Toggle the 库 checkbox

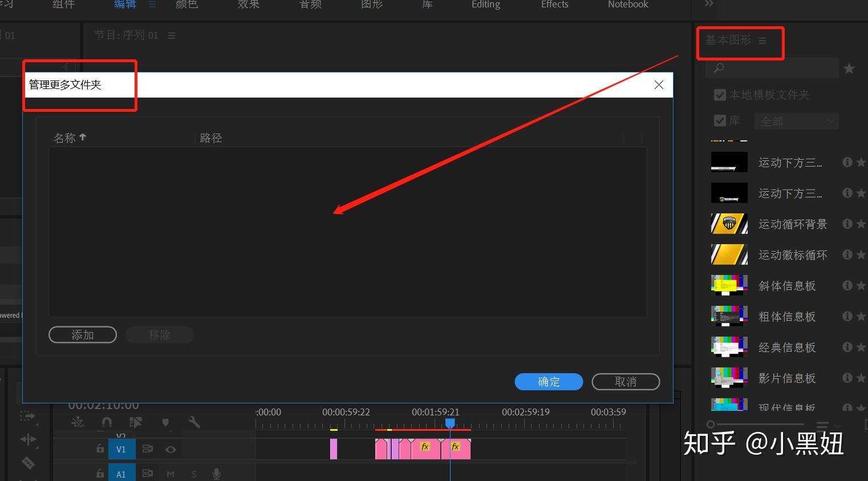coord(720,121)
